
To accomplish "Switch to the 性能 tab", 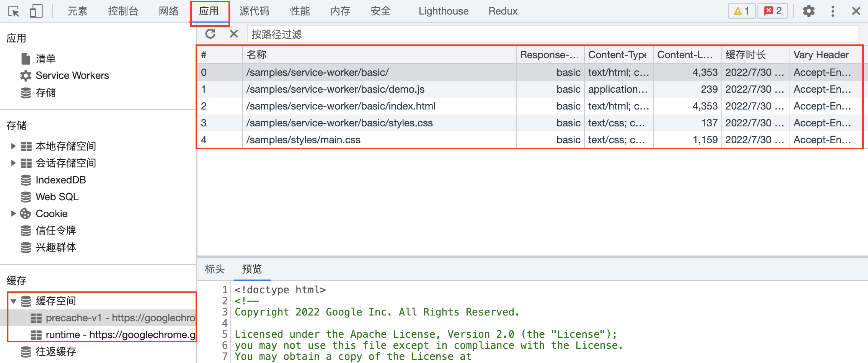I will coord(300,11).
